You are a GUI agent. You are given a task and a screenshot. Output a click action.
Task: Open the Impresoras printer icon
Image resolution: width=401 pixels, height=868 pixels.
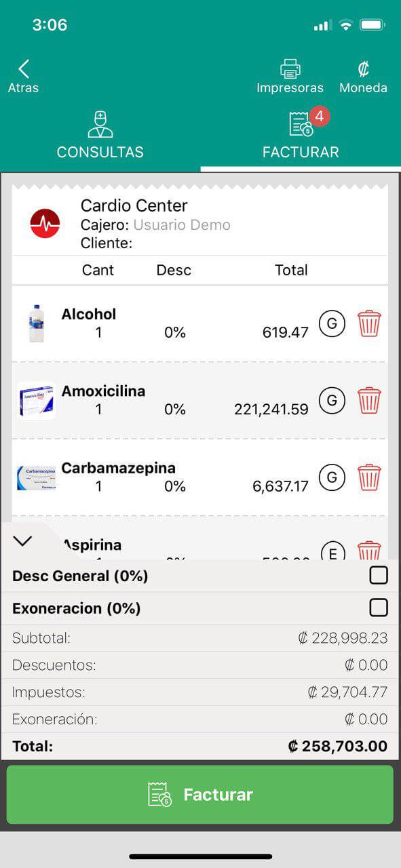pos(290,69)
